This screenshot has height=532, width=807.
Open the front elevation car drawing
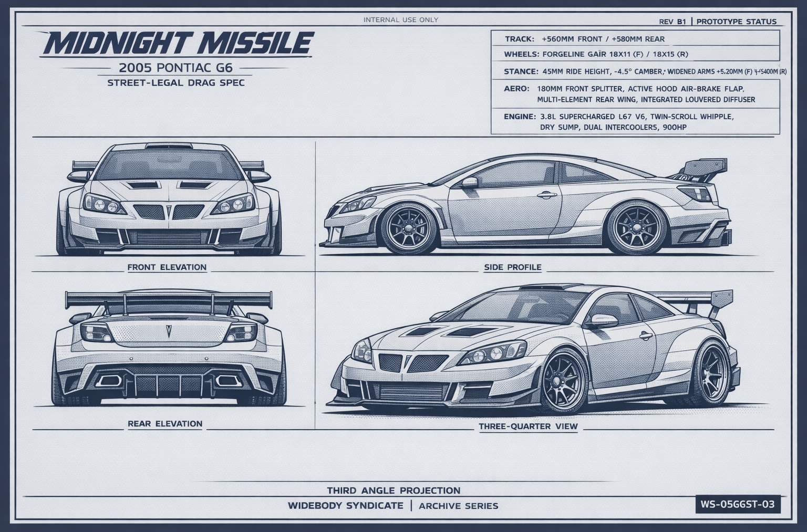point(168,199)
